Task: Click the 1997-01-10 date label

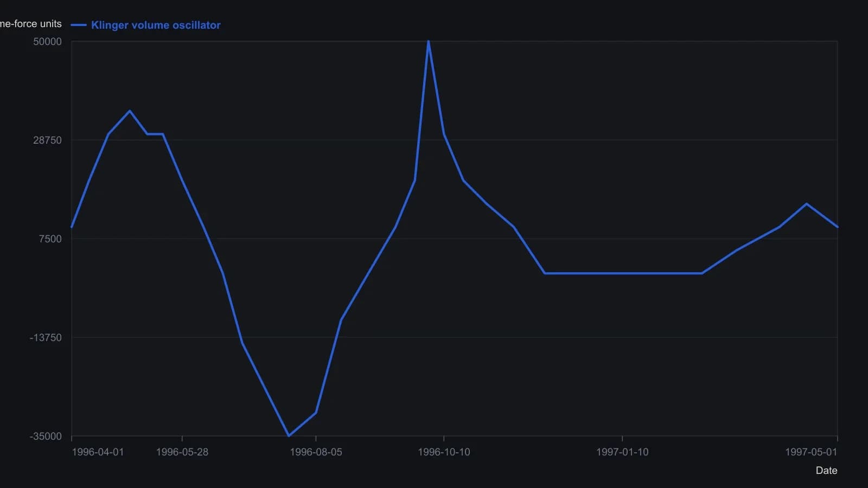Action: pyautogui.click(x=622, y=452)
